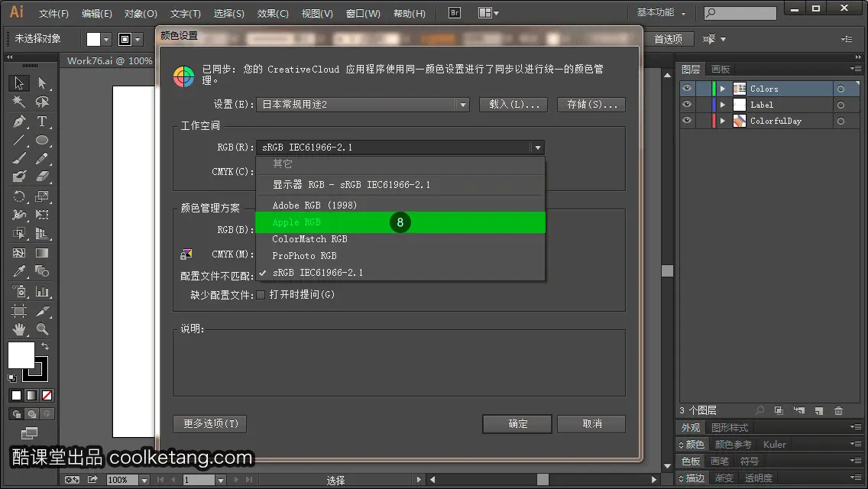This screenshot has height=489, width=868.
Task: Click the delete layer trash icon
Action: pyautogui.click(x=838, y=410)
